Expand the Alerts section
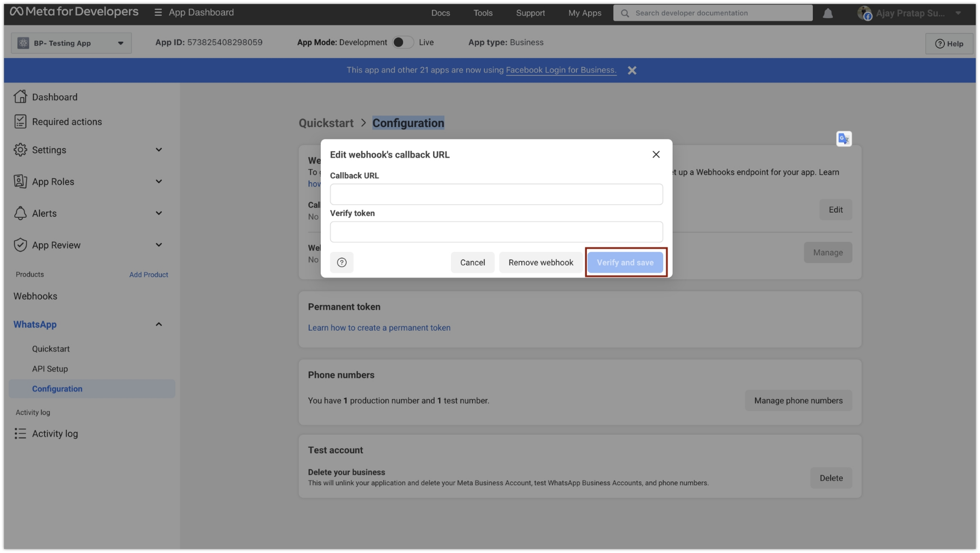 158,214
